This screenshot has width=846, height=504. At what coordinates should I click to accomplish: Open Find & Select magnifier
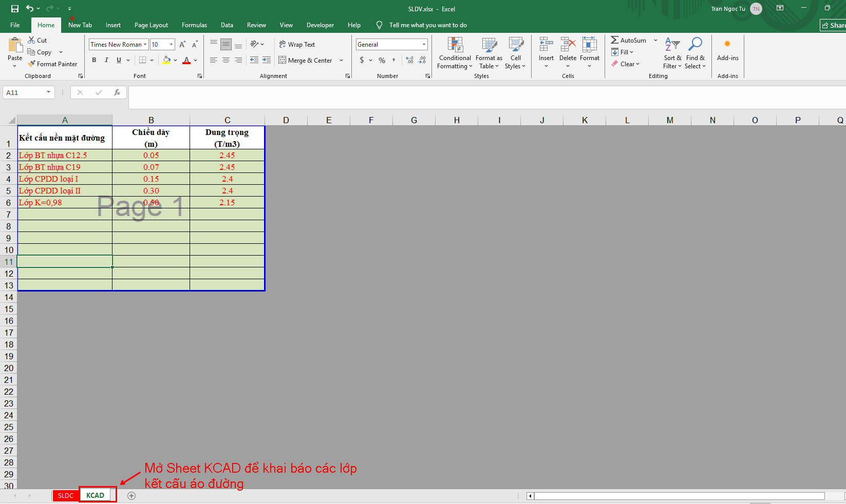point(695,53)
